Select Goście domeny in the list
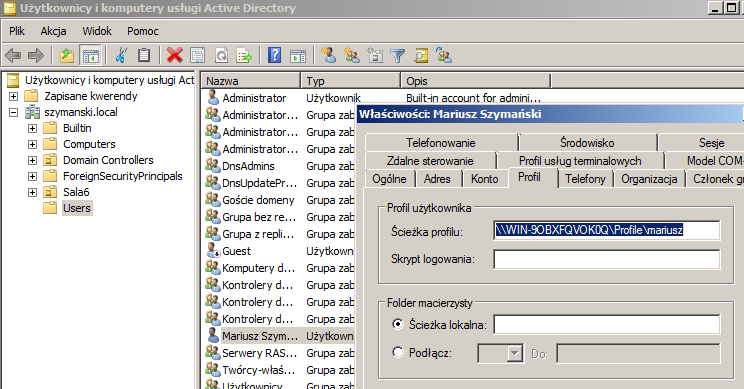The width and height of the screenshot is (744, 389). pos(258,200)
